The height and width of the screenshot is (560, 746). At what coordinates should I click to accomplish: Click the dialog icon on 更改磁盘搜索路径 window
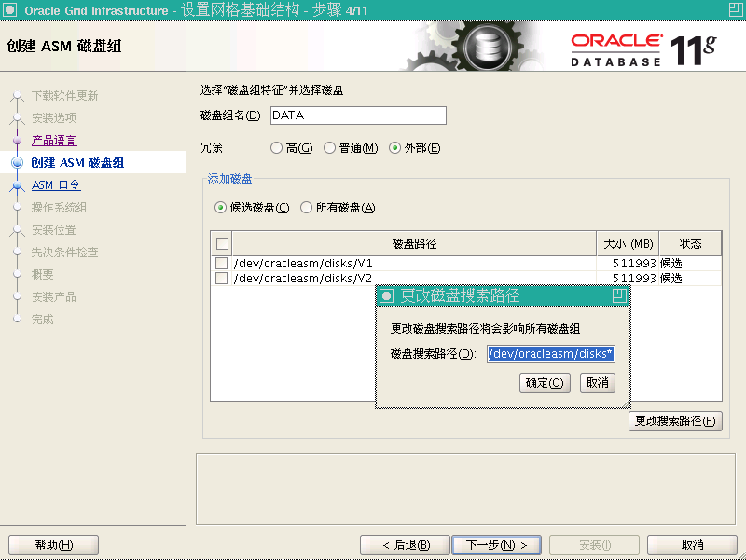pyautogui.click(x=385, y=294)
